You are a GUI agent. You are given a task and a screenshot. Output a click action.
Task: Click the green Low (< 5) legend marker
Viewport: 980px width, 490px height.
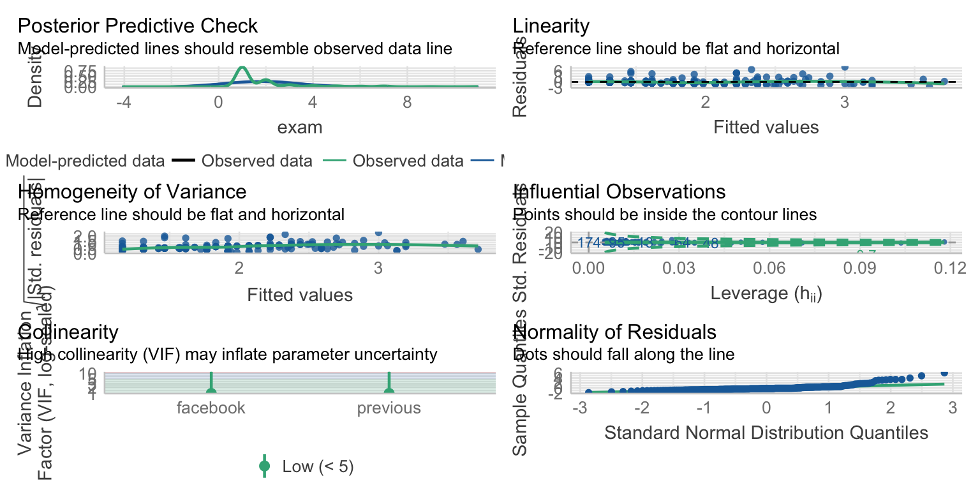point(264,466)
